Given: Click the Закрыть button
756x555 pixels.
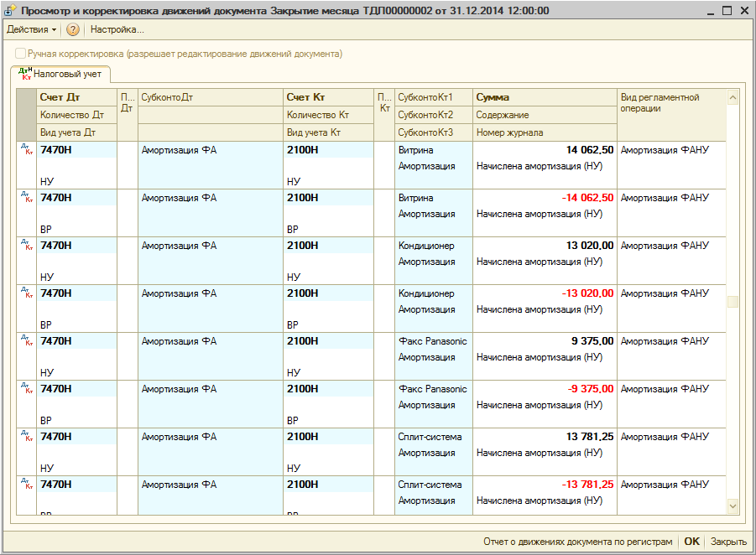Looking at the screenshot, I should coord(728,542).
